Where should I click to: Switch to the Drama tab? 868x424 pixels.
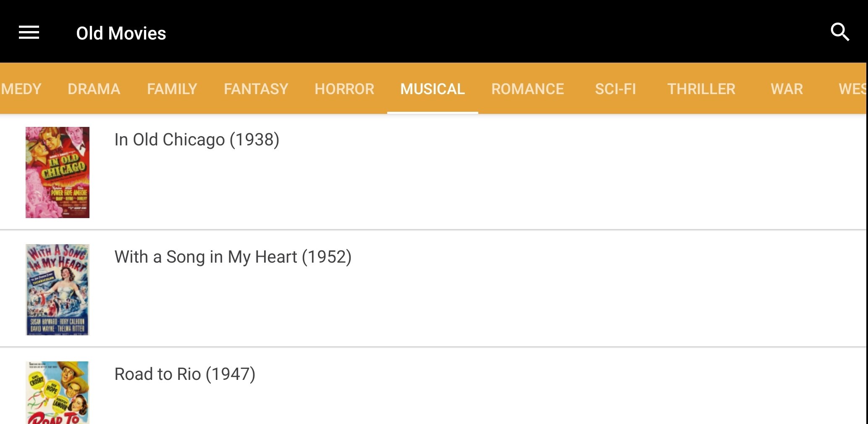94,89
